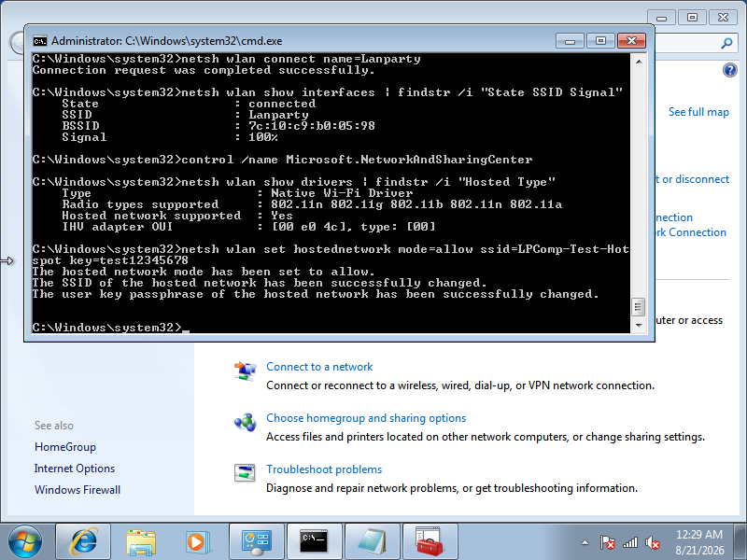
Task: Open the Connect to a network link
Action: (319, 367)
